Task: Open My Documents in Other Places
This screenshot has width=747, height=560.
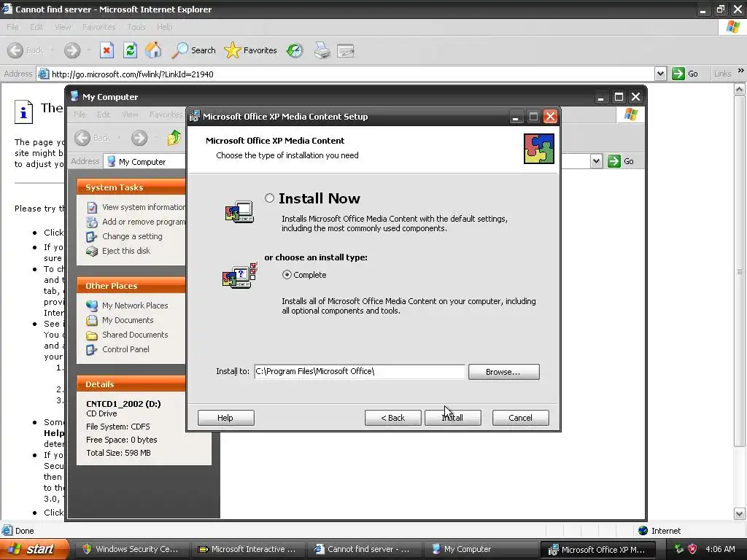Action: coord(120,321)
